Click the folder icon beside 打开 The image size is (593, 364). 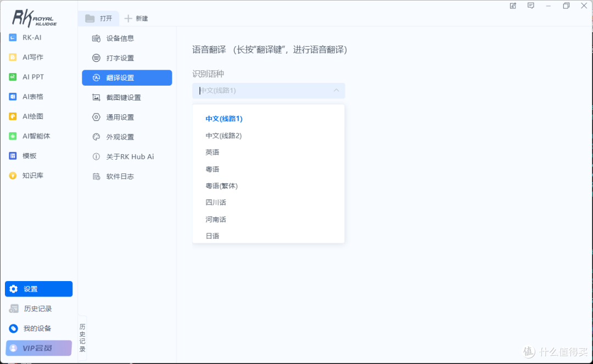(90, 18)
